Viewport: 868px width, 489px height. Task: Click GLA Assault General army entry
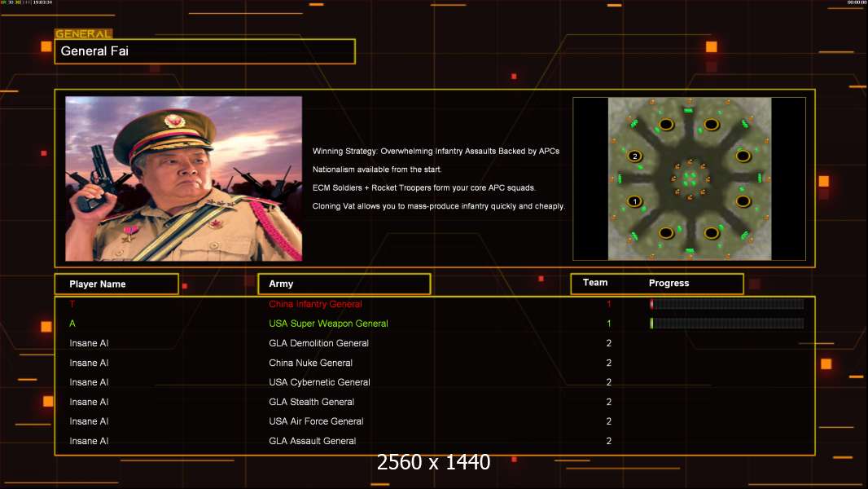(312, 441)
